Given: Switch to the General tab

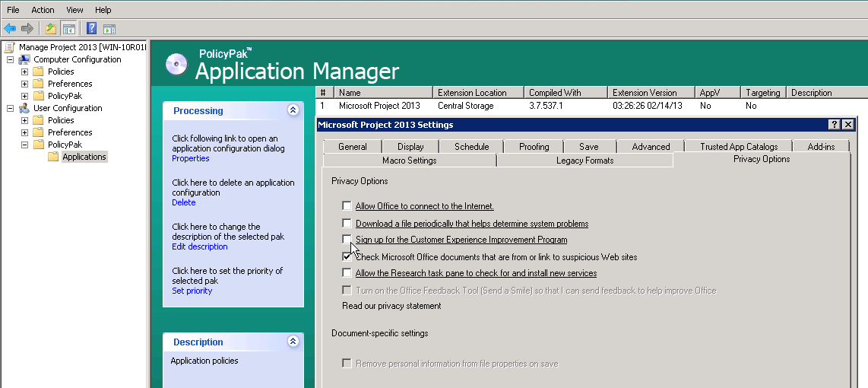Looking at the screenshot, I should pyautogui.click(x=353, y=146).
